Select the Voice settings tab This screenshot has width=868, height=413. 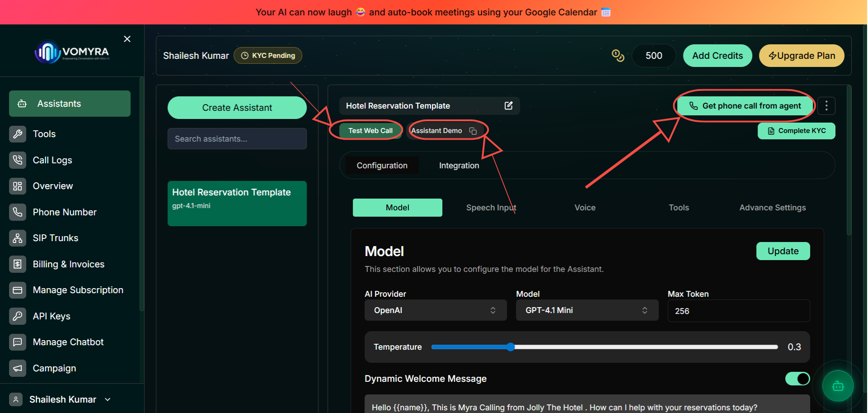pos(585,208)
